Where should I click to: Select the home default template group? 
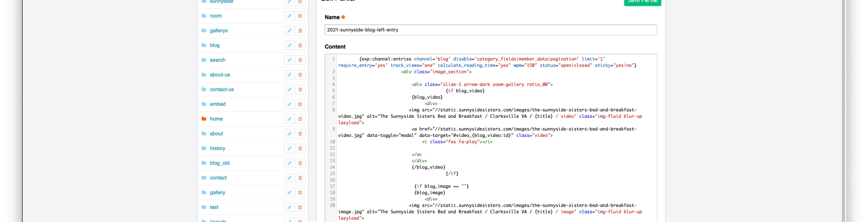[216, 119]
